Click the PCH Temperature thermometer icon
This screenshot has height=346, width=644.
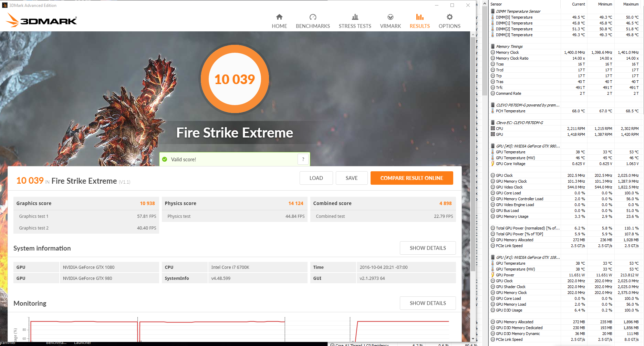click(x=493, y=111)
